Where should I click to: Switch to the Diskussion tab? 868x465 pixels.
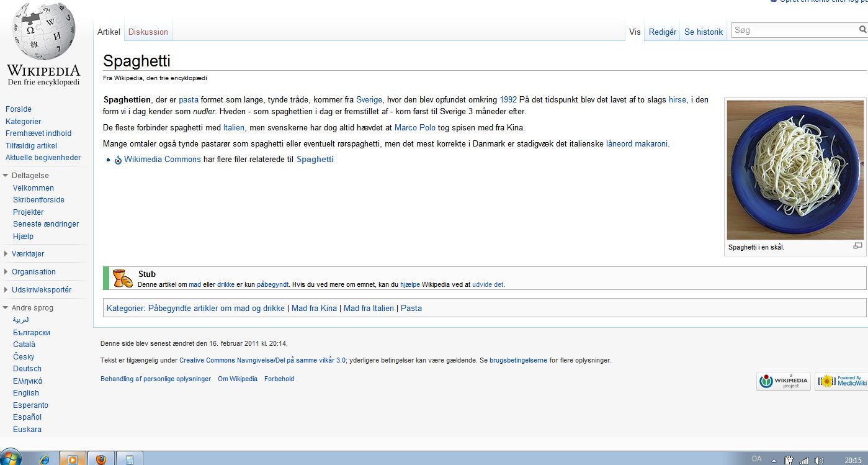coord(148,32)
